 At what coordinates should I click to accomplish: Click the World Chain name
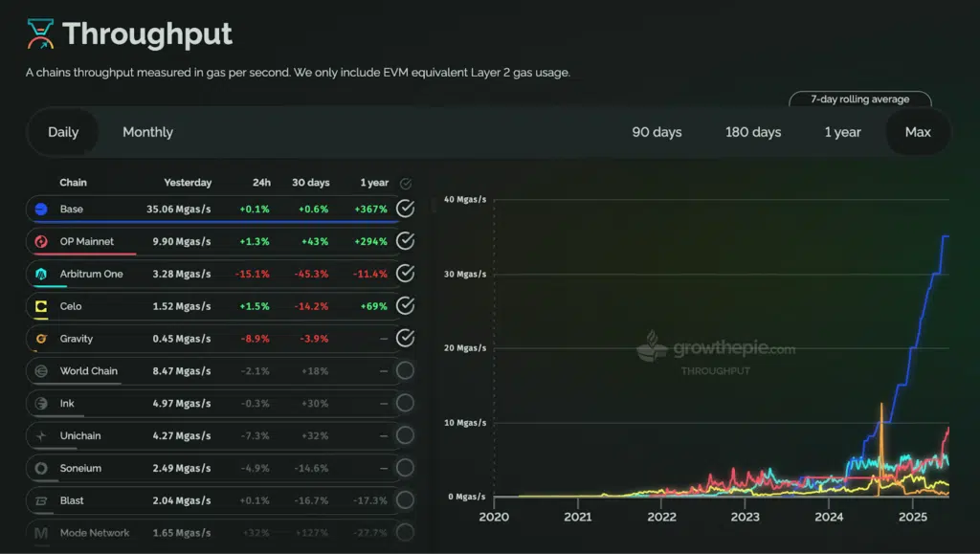[89, 371]
